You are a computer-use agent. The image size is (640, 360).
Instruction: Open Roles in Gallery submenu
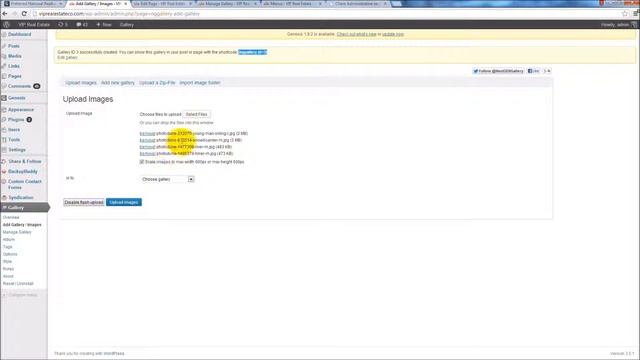coord(8,269)
